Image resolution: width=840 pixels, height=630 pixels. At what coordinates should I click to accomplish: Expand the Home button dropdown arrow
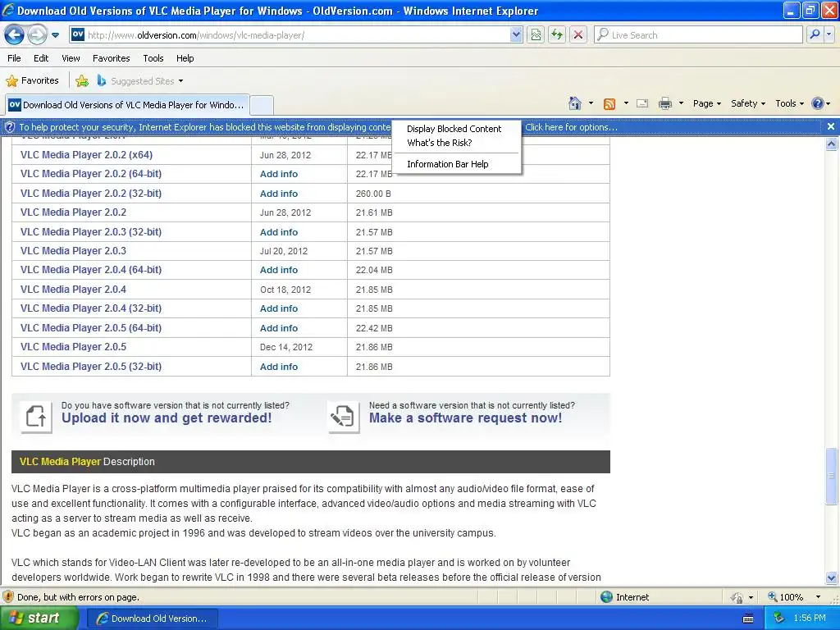tap(591, 103)
